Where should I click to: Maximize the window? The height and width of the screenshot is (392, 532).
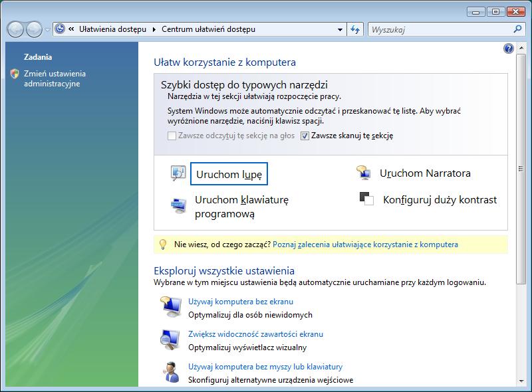[x=495, y=11]
